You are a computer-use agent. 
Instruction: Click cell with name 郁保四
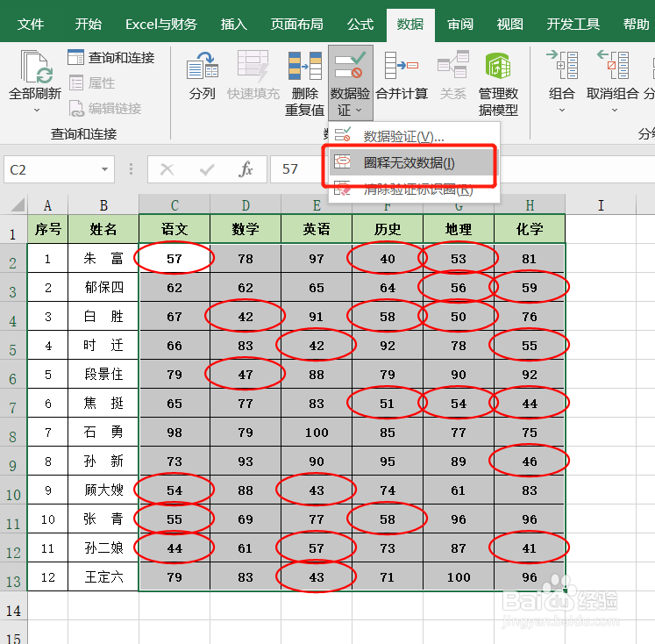[x=103, y=288]
